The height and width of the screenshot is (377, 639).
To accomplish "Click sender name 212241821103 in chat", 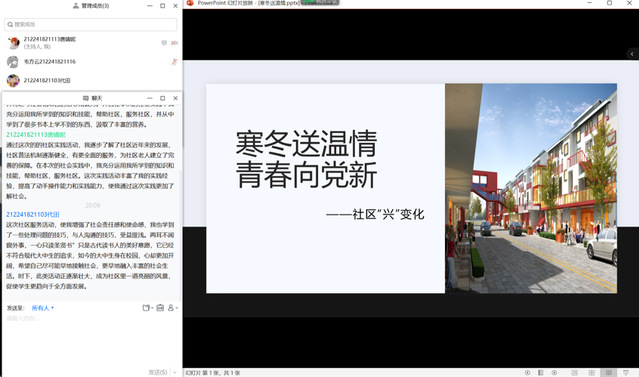I will tap(33, 214).
